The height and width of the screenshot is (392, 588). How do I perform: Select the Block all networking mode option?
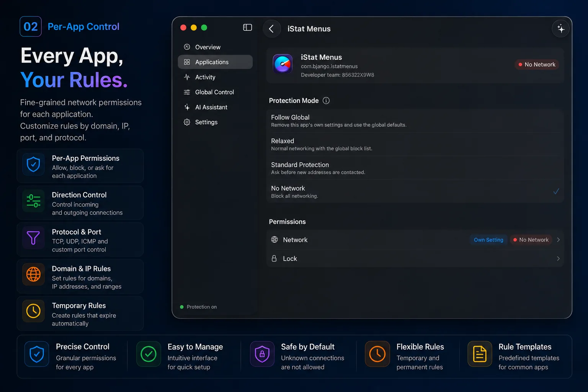[415, 192]
